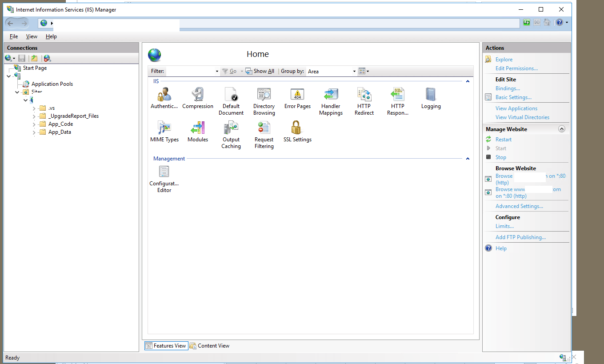Restart the website
The width and height of the screenshot is (604, 364).
click(504, 140)
